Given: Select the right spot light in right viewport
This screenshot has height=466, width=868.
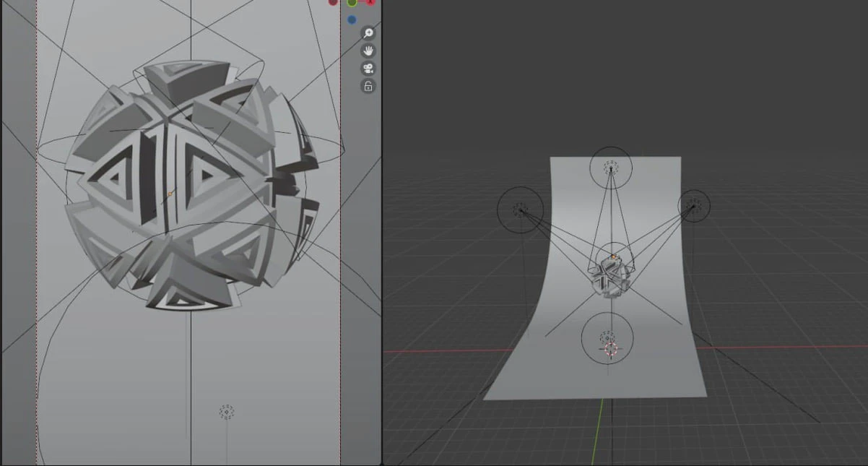Looking at the screenshot, I should click(x=693, y=206).
